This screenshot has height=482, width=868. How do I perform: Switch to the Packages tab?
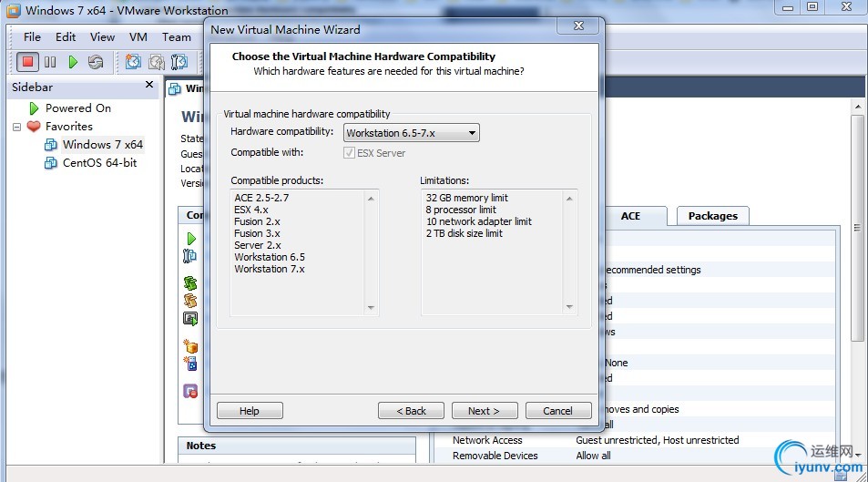pyautogui.click(x=713, y=216)
